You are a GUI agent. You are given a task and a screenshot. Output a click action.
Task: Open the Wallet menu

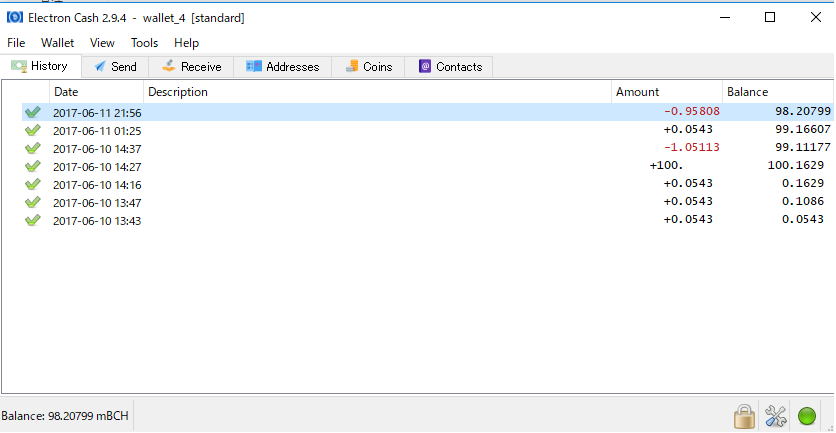pos(58,43)
